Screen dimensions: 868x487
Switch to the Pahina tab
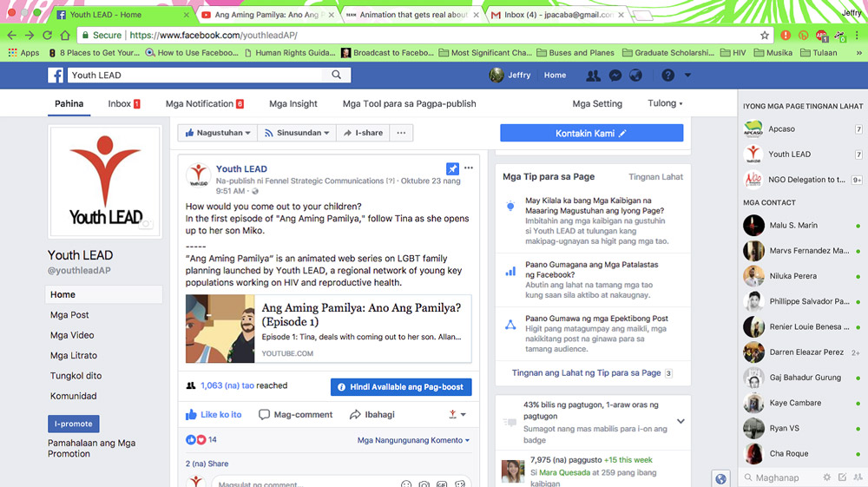69,103
